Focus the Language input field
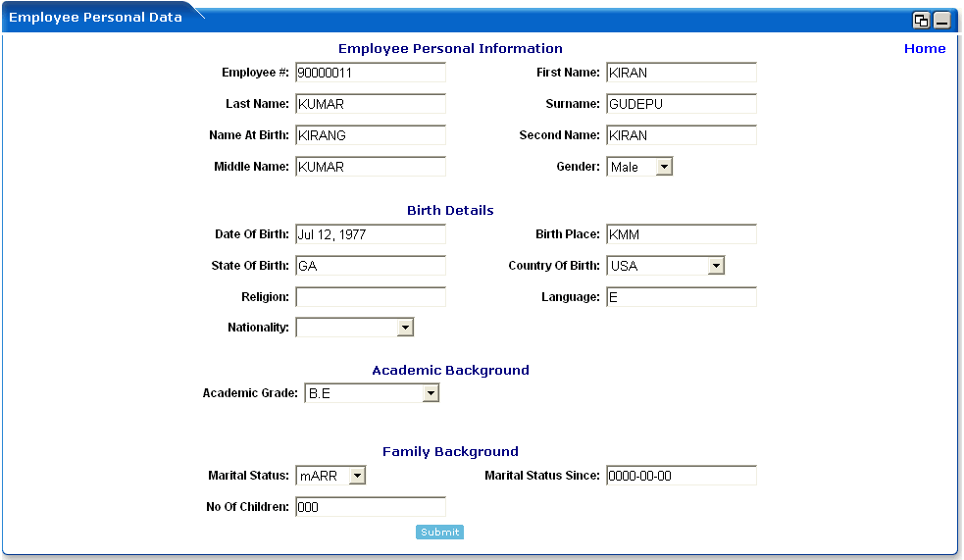 click(x=682, y=297)
